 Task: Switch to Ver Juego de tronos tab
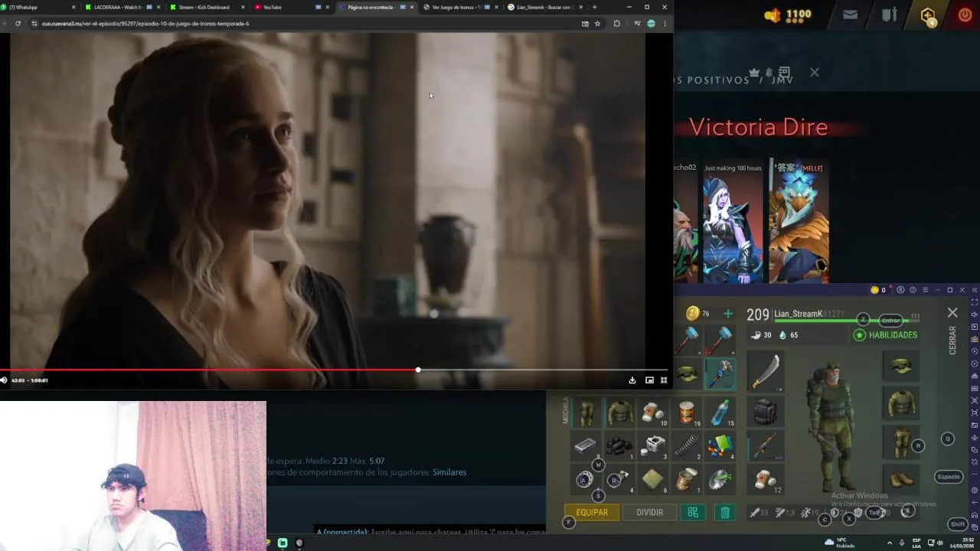[459, 7]
